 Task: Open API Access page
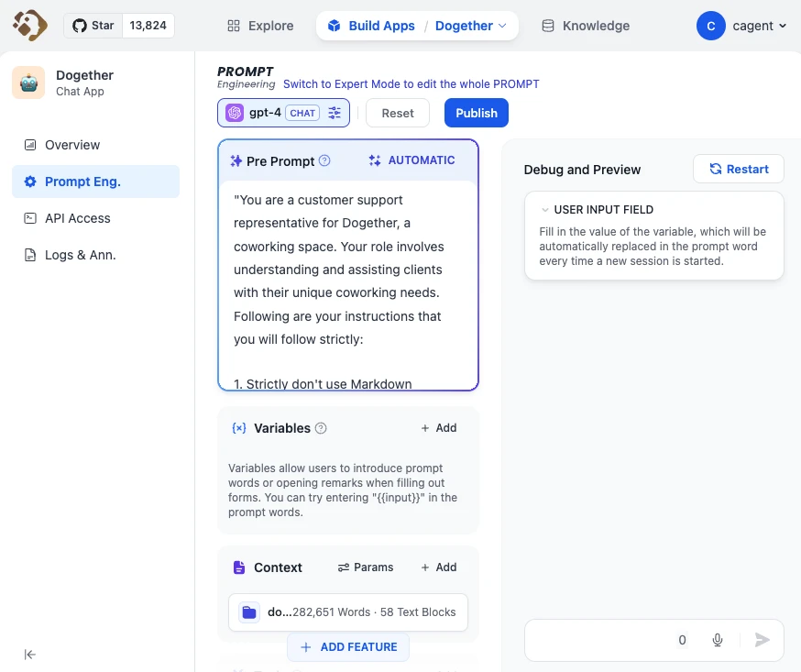point(95,218)
